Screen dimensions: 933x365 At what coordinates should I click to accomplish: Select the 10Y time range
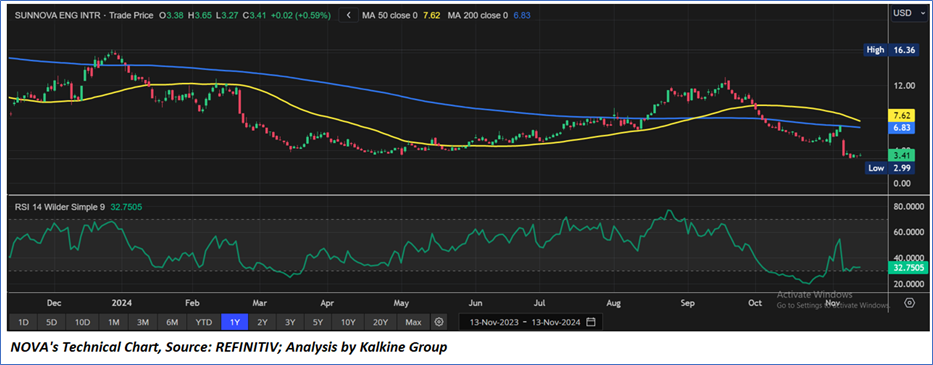click(x=348, y=322)
